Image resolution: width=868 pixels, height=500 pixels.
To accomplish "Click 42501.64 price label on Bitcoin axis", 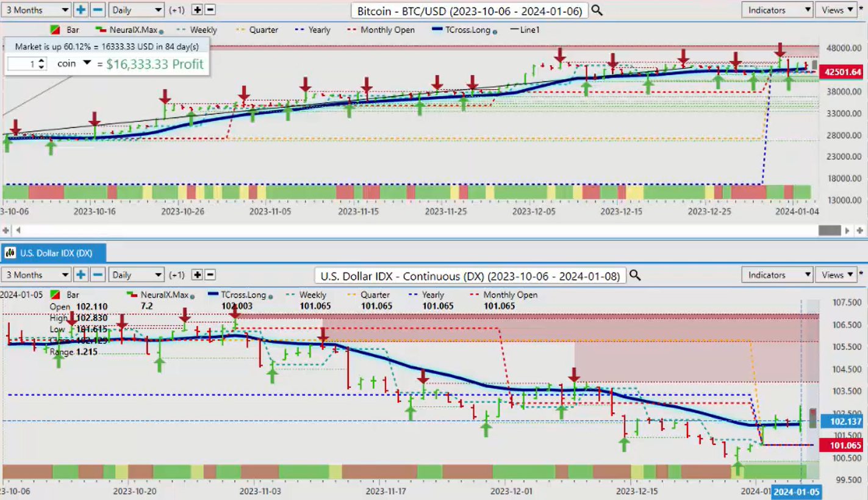I will point(842,72).
